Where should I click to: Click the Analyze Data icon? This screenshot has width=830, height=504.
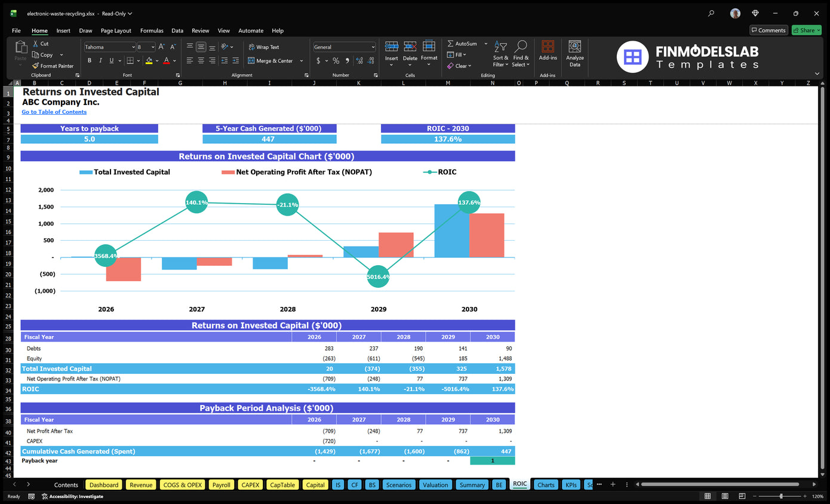pos(574,53)
